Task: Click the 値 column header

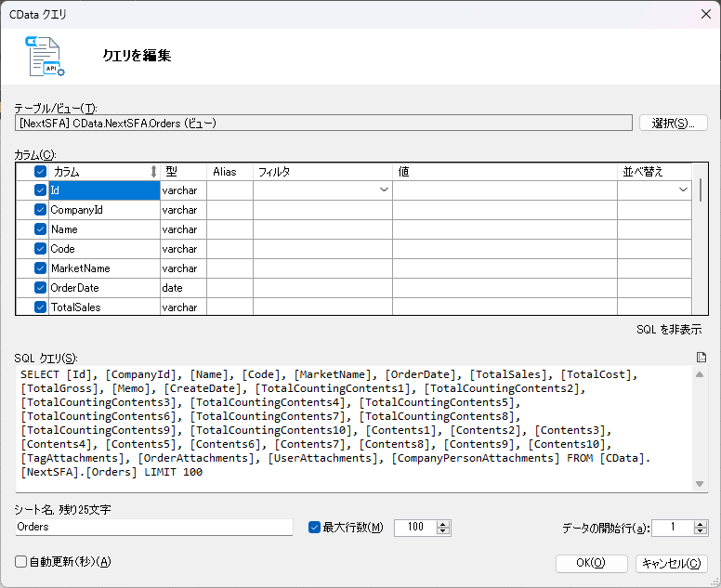Action: coord(505,172)
